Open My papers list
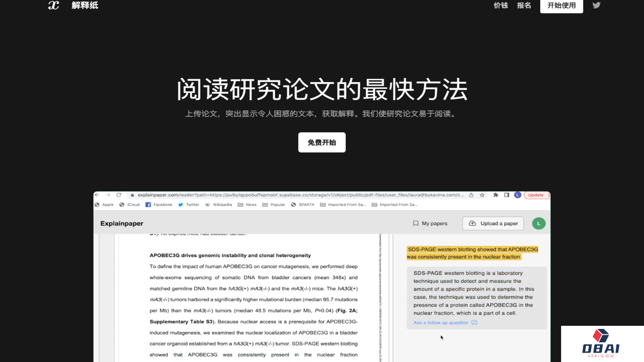644x362 pixels. [430, 223]
